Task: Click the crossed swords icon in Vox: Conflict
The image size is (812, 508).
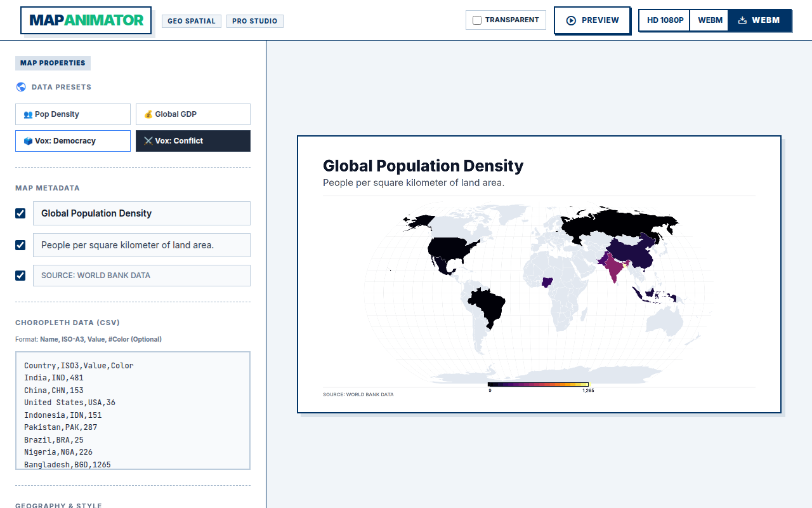Action: (x=148, y=141)
